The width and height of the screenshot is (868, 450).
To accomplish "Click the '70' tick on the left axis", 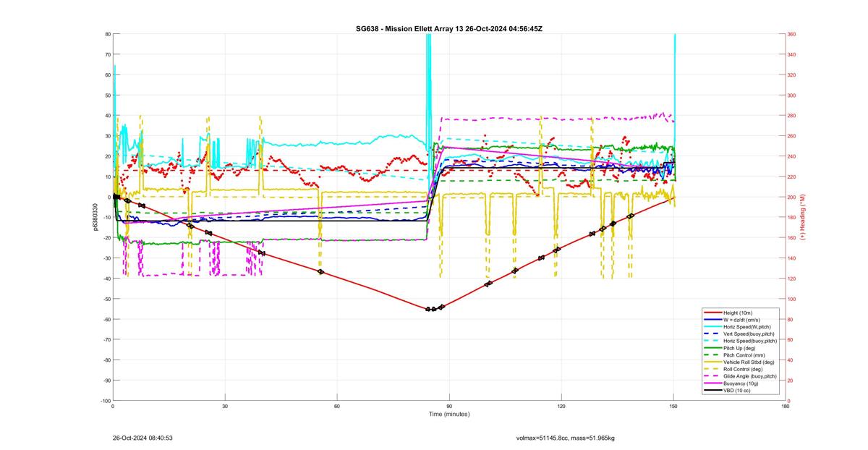I will coord(107,54).
